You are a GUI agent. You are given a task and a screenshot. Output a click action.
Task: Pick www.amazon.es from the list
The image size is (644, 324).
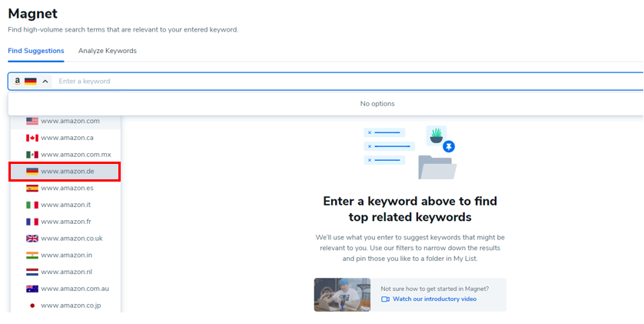[66, 188]
